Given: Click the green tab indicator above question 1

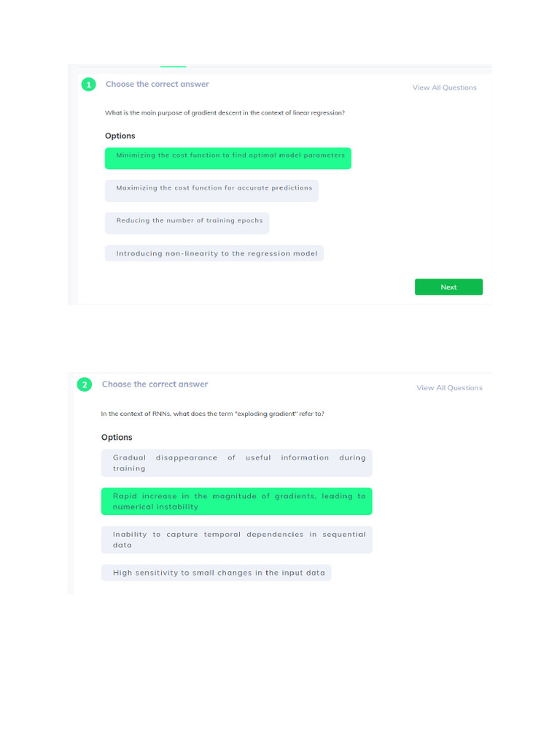Looking at the screenshot, I should tap(173, 66).
